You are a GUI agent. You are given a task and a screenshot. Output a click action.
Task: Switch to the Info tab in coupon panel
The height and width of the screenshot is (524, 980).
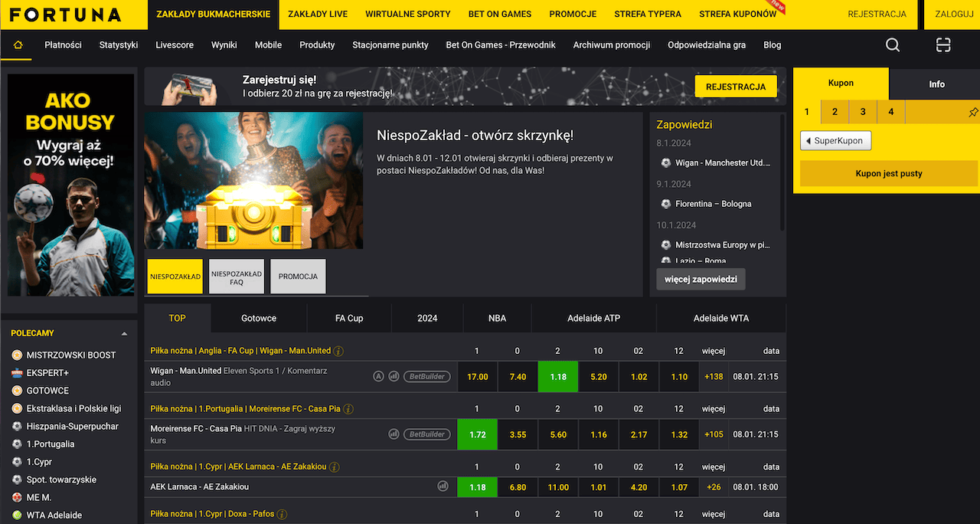pyautogui.click(x=936, y=84)
